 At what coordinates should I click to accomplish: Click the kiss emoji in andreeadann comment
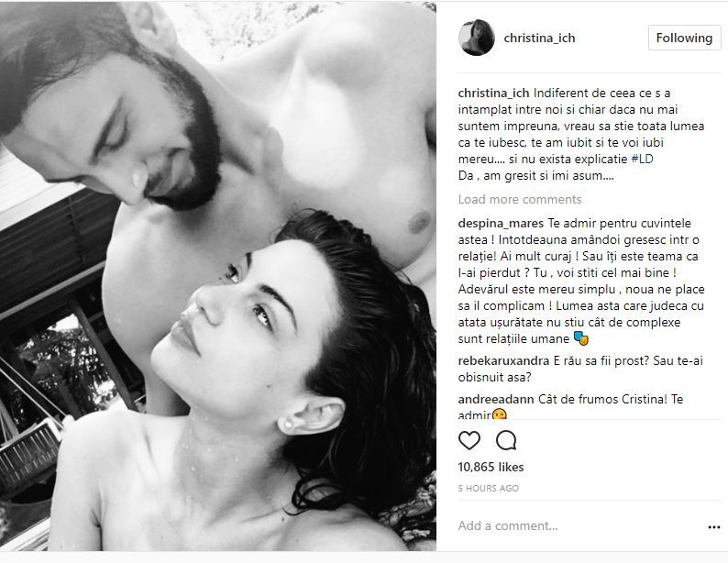[499, 414]
